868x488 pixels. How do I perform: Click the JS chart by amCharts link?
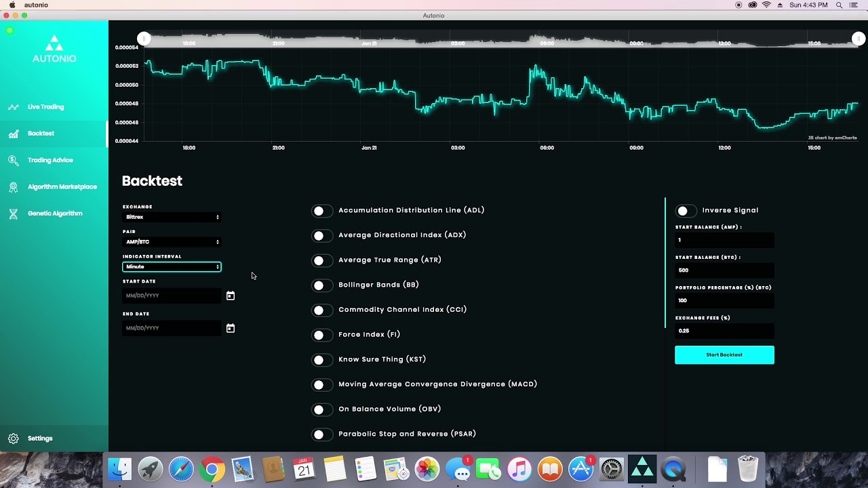click(x=832, y=138)
